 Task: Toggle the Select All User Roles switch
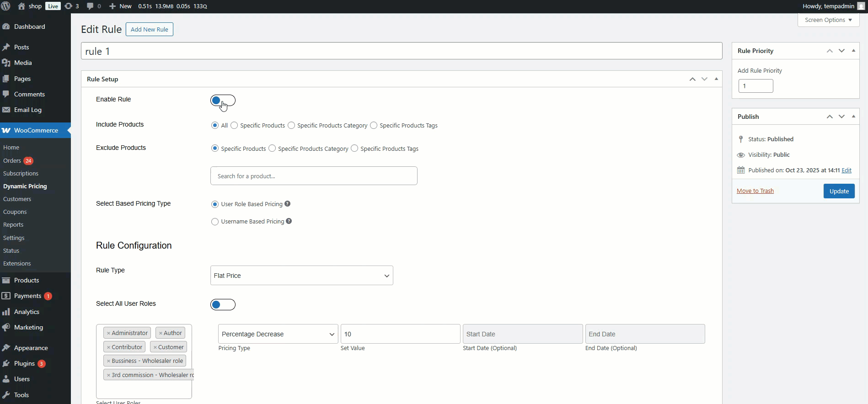[x=223, y=305]
